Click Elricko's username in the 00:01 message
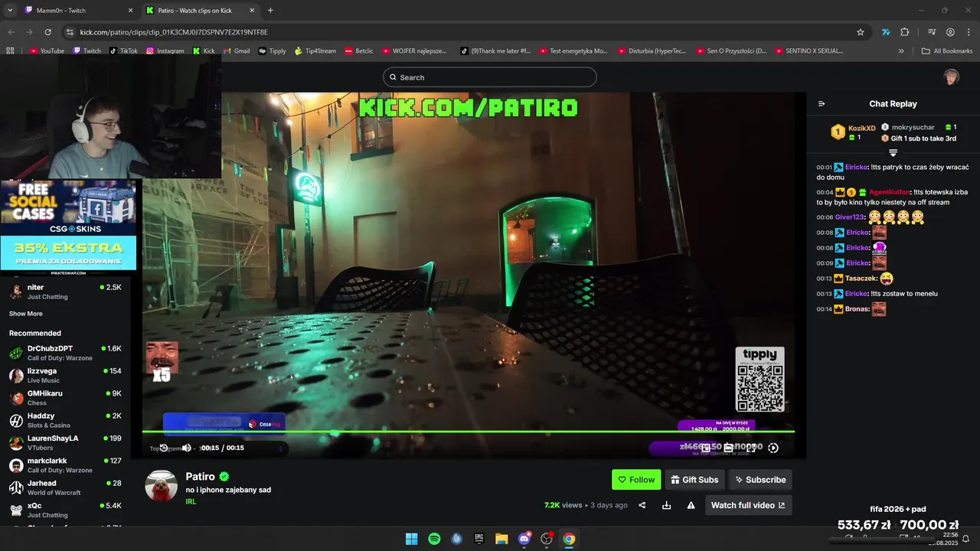The width and height of the screenshot is (980, 551). [x=856, y=167]
